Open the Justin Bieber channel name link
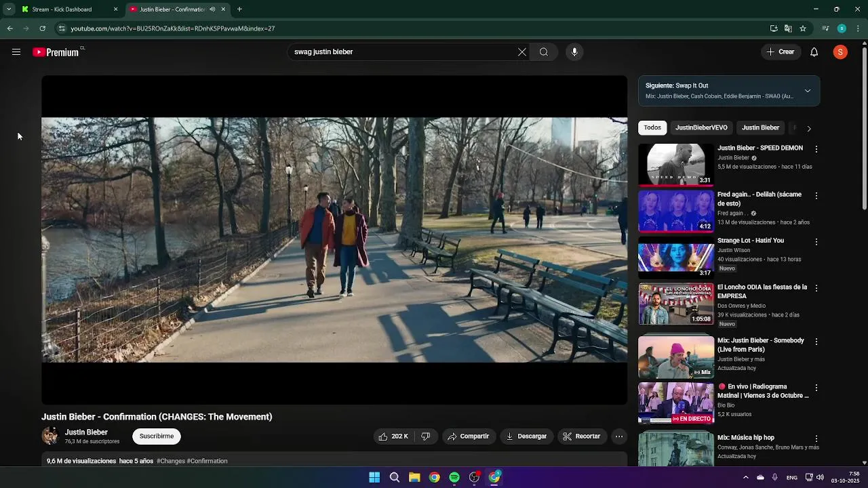This screenshot has height=488, width=868. pyautogui.click(x=86, y=432)
